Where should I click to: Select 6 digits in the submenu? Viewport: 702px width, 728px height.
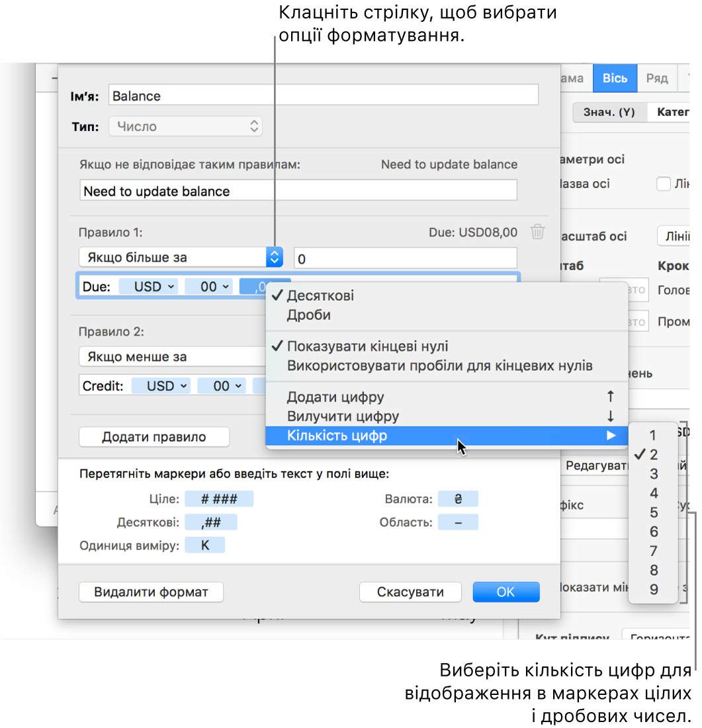[x=653, y=532]
